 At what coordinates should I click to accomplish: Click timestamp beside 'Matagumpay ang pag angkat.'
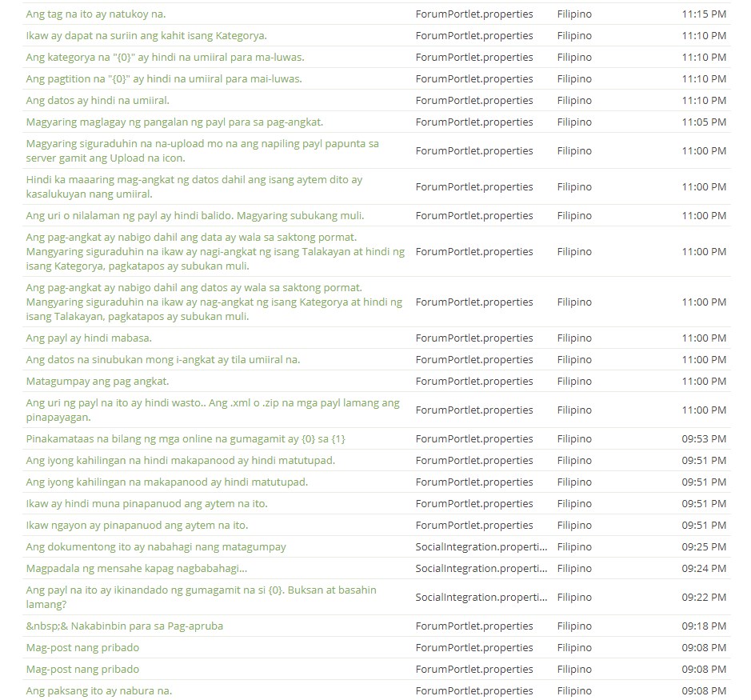tap(704, 382)
